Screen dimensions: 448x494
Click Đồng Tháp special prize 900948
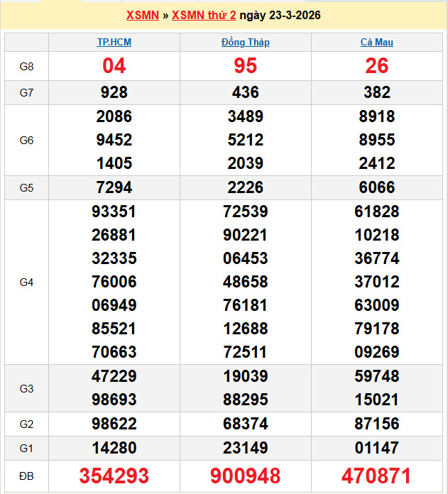click(x=246, y=476)
